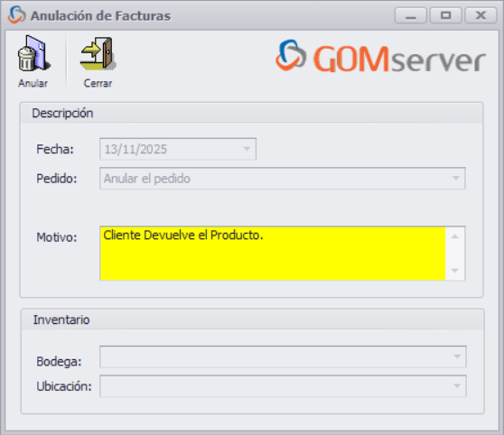
Task: Click the 'Pedido:' label
Action: (57, 179)
